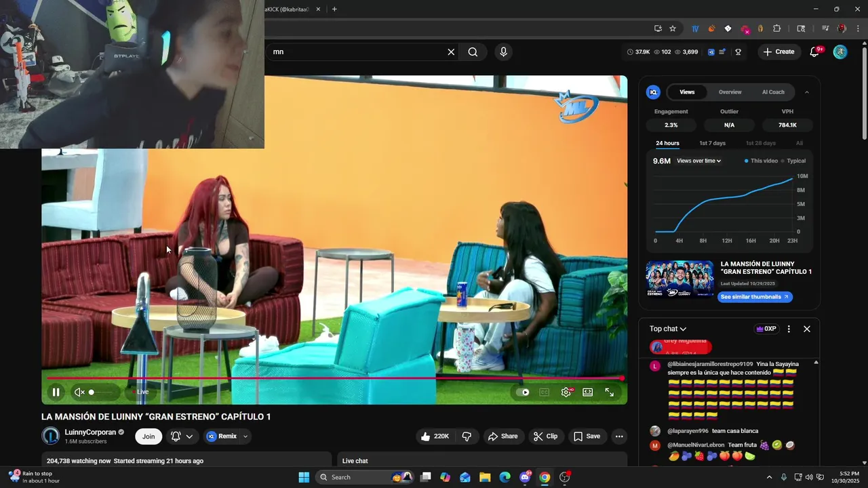Bookmark this page with star icon
This screenshot has height=488, width=868.
673,28
